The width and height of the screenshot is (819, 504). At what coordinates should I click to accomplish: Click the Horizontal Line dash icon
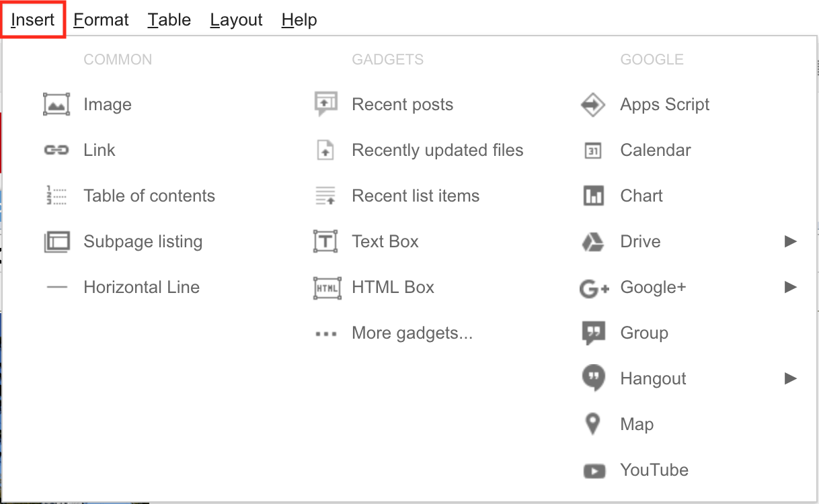point(56,287)
